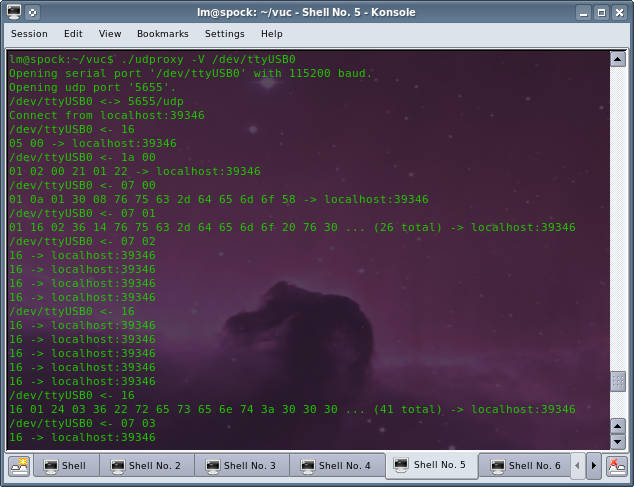Switch to the Shell No. 4 tab
Viewport: 634px width, 487px height.
[337, 466]
